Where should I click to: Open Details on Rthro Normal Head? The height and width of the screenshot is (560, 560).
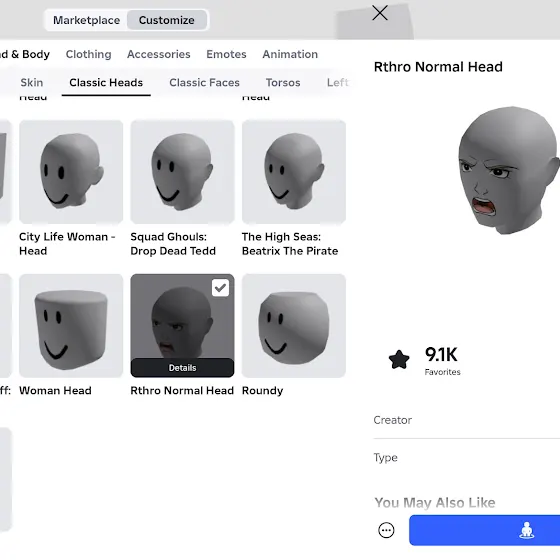(182, 368)
